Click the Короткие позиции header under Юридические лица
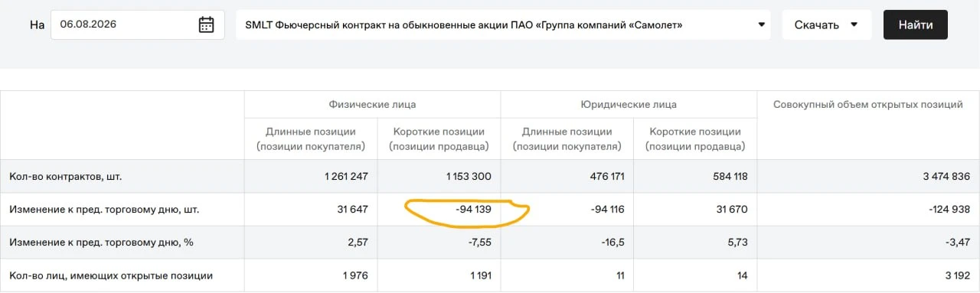This screenshot has height=293, width=980. coord(695,138)
